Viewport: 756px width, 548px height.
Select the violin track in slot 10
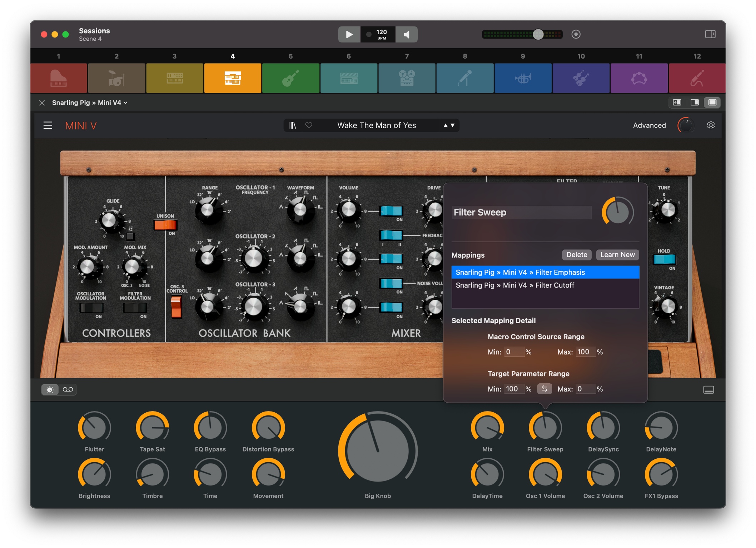581,78
